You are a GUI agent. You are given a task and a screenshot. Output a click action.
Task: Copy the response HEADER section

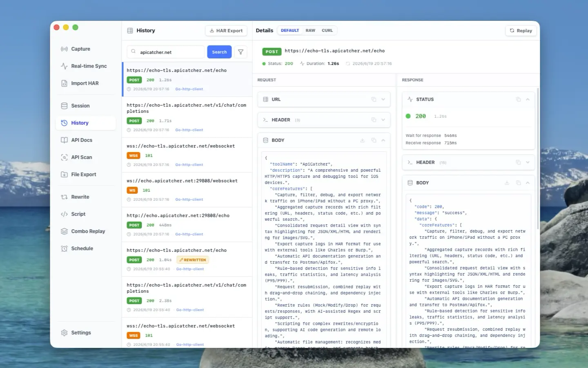(518, 162)
